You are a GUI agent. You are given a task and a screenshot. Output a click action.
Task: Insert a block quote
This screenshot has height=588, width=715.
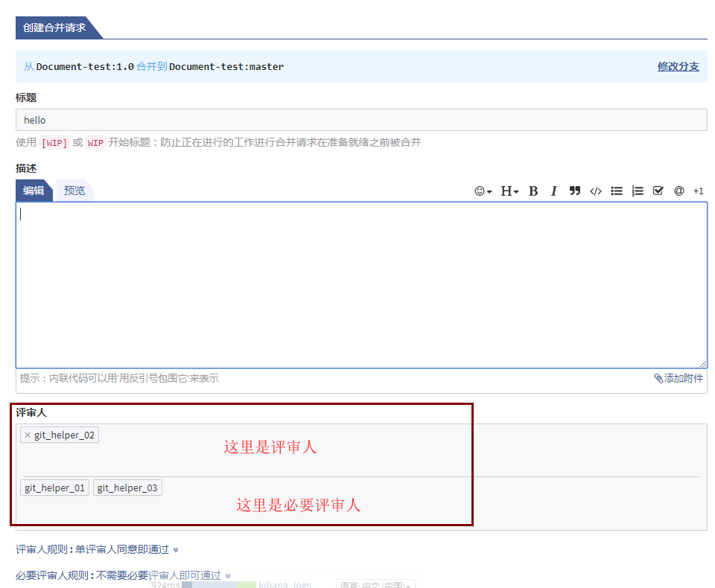[574, 191]
